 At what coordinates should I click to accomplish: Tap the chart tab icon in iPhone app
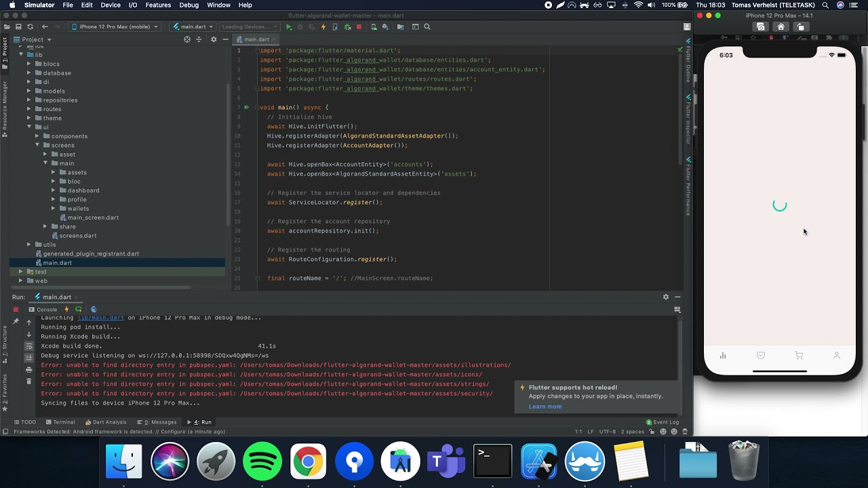coord(723,356)
